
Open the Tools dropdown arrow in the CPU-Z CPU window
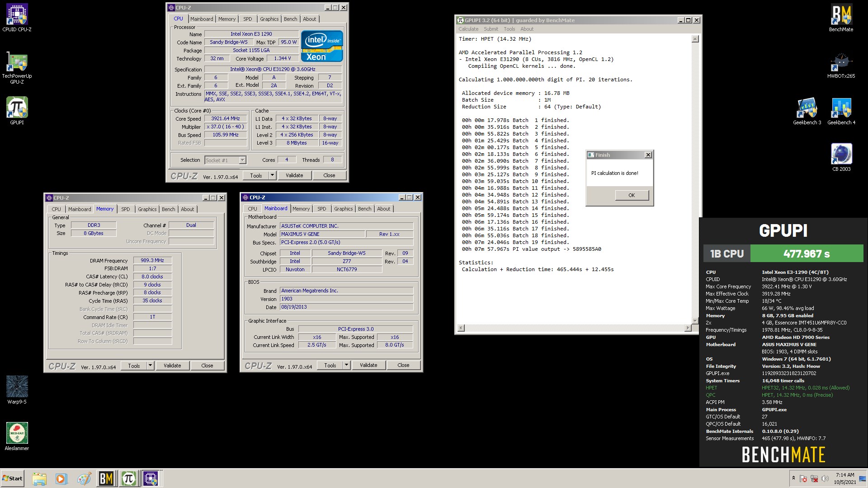[272, 175]
